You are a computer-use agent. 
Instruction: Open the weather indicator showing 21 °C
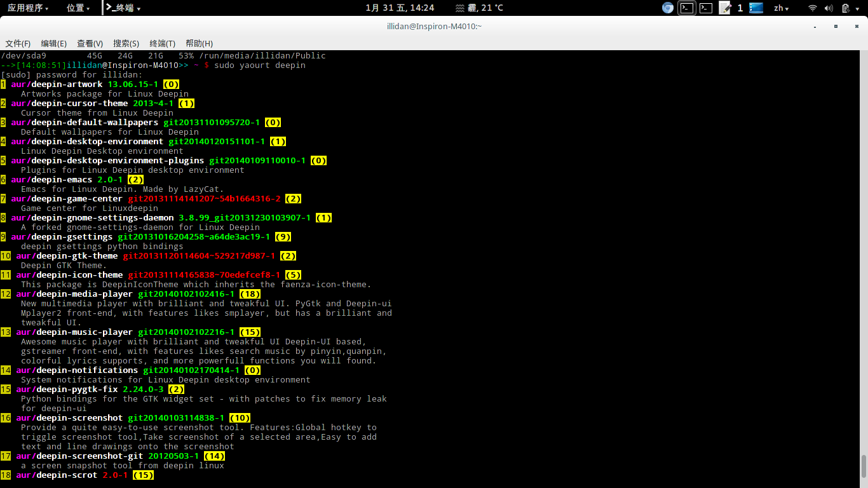[x=480, y=8]
